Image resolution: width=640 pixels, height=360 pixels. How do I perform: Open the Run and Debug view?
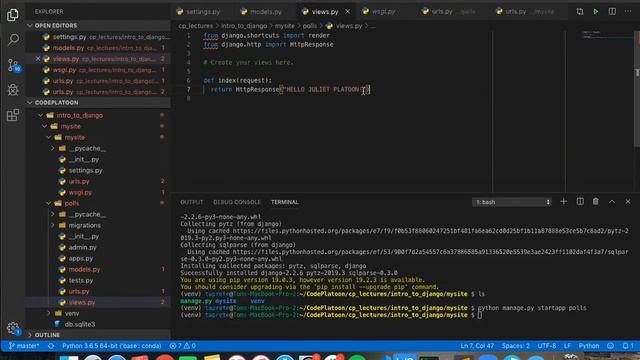point(13,90)
